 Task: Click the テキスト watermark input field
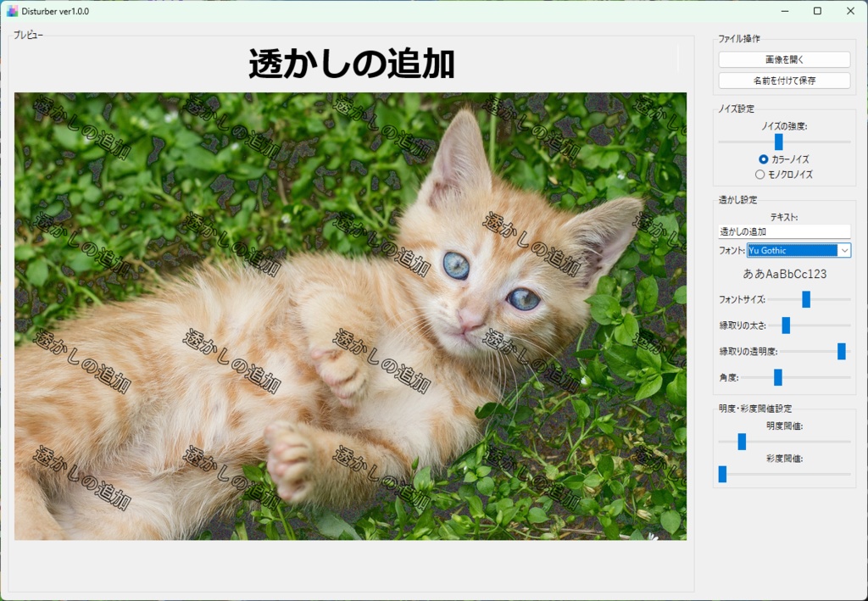click(783, 231)
